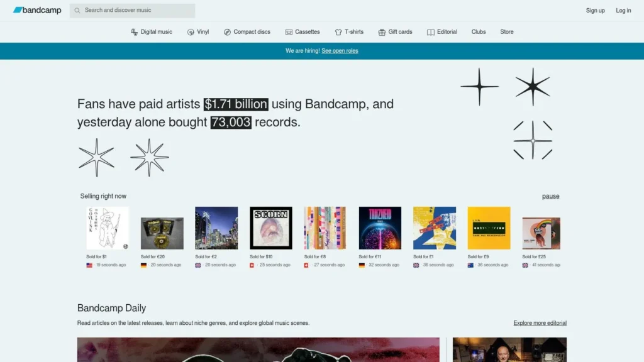
Task: Click the German flag at 20 seconds ago
Action: point(144,265)
